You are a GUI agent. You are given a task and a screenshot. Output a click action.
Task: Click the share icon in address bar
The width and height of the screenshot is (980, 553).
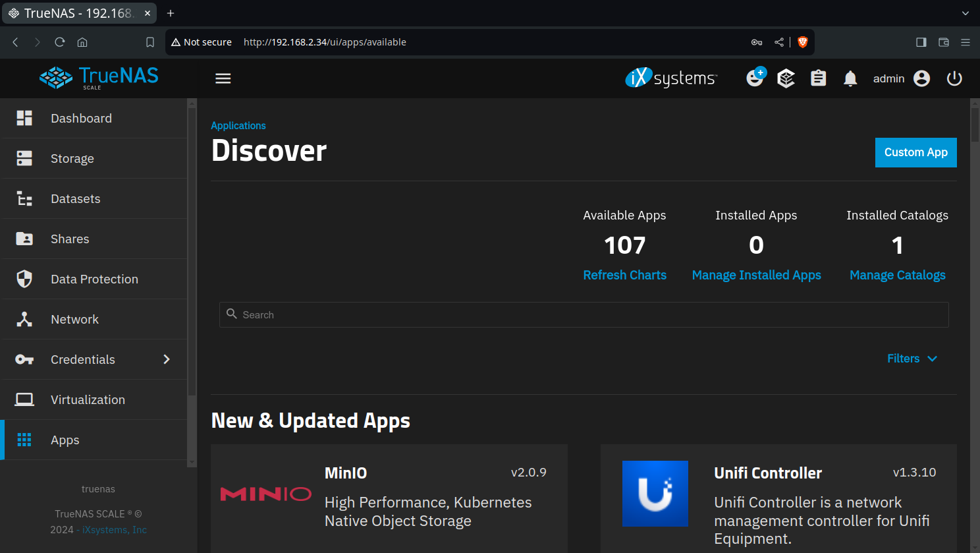pyautogui.click(x=779, y=42)
